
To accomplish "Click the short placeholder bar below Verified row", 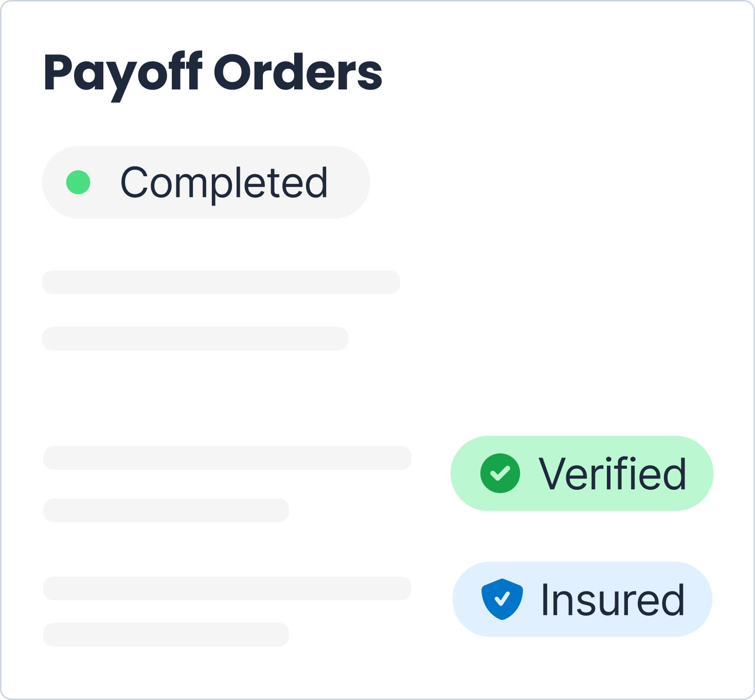I will 166,510.
